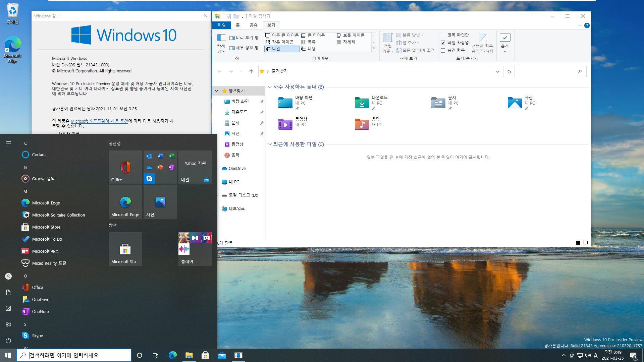
Task: Click Cortana circle on the taskbar
Action: click(140, 355)
